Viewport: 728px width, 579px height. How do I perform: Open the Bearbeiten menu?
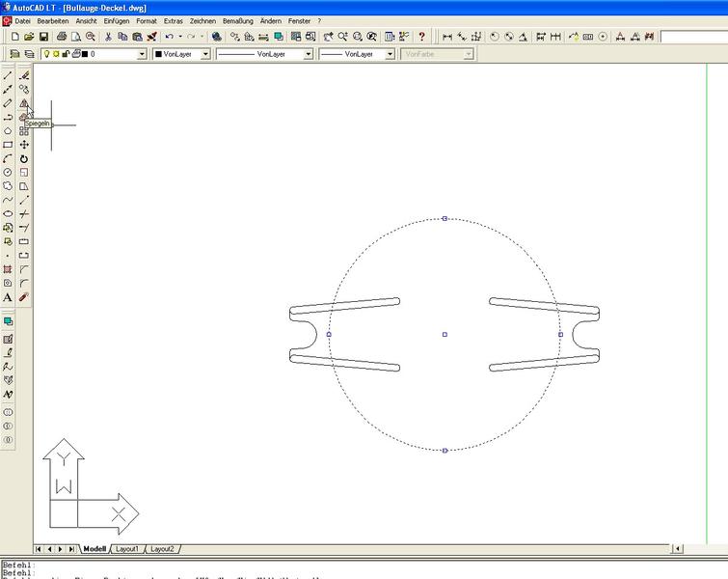[x=53, y=21]
